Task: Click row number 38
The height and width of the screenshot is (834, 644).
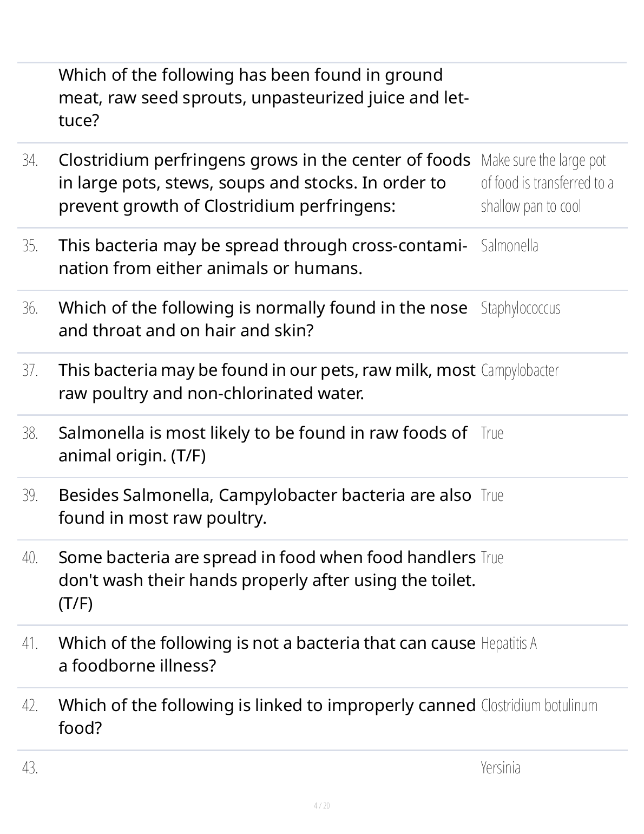Action: [30, 433]
